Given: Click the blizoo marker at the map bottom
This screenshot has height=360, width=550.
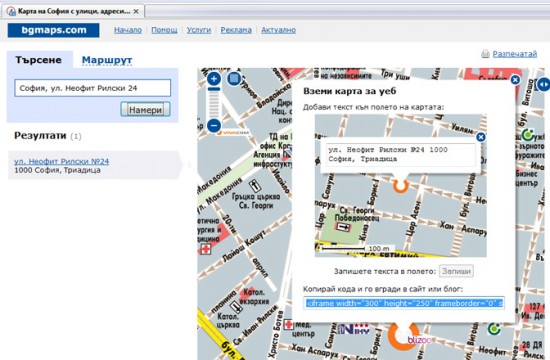Looking at the screenshot, I should tap(404, 336).
